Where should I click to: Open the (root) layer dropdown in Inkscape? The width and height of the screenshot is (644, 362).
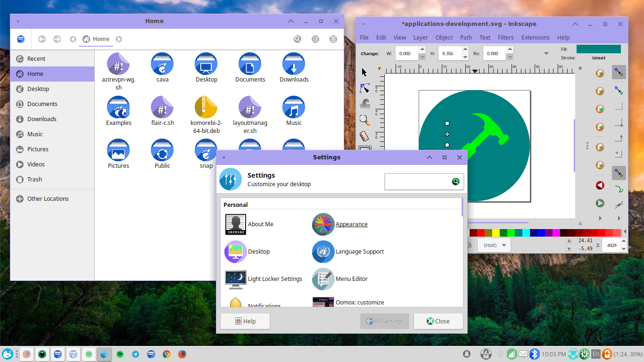click(x=494, y=245)
